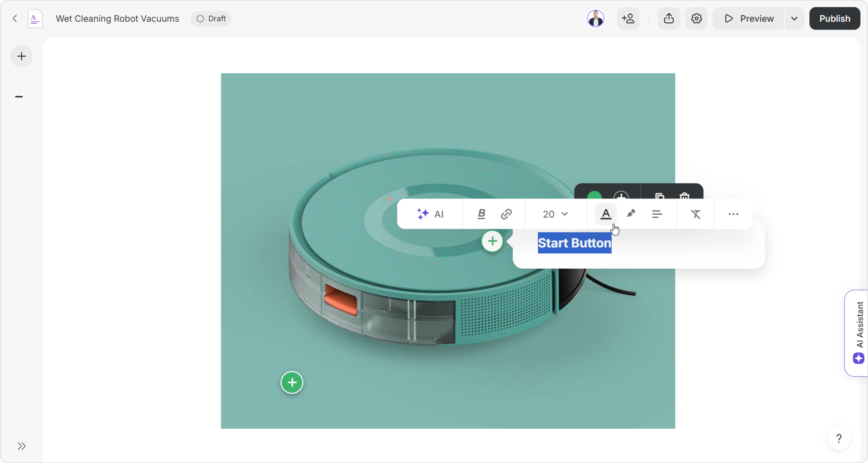Duplicate the hotspot via copy icon
The width and height of the screenshot is (868, 463).
(x=659, y=196)
